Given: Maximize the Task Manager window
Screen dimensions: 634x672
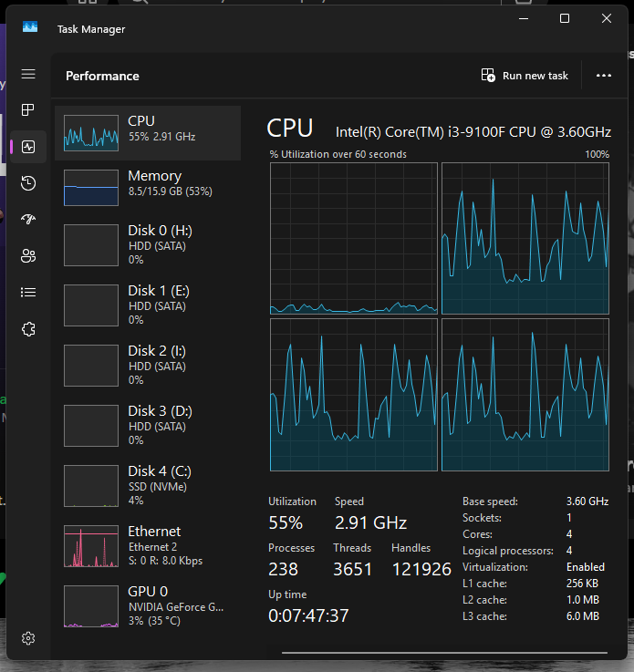Looking at the screenshot, I should (x=565, y=18).
